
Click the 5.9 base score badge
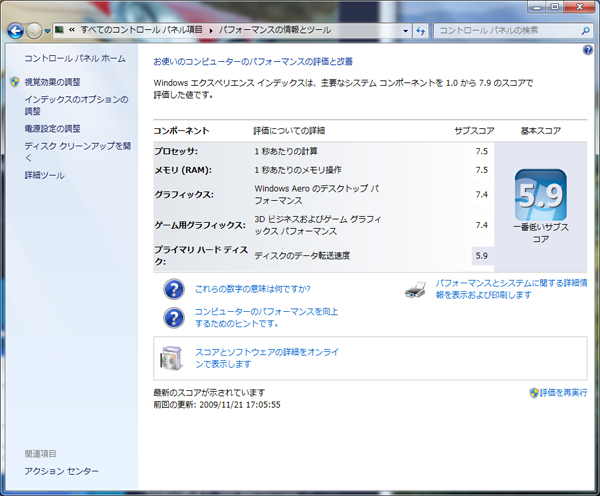(x=541, y=195)
